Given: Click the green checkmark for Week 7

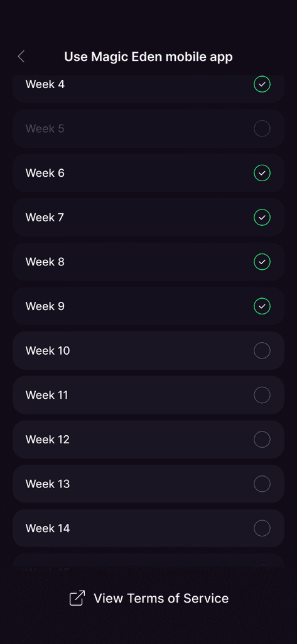Looking at the screenshot, I should point(262,217).
